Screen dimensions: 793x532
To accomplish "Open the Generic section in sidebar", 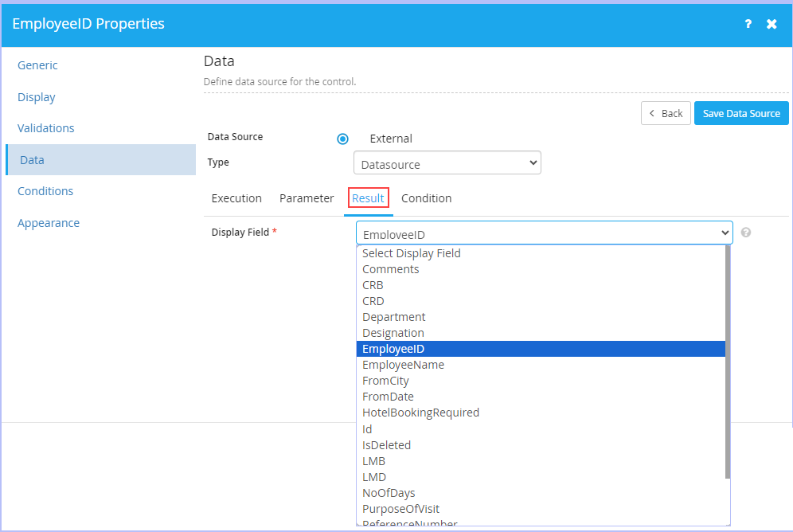I will [x=37, y=65].
